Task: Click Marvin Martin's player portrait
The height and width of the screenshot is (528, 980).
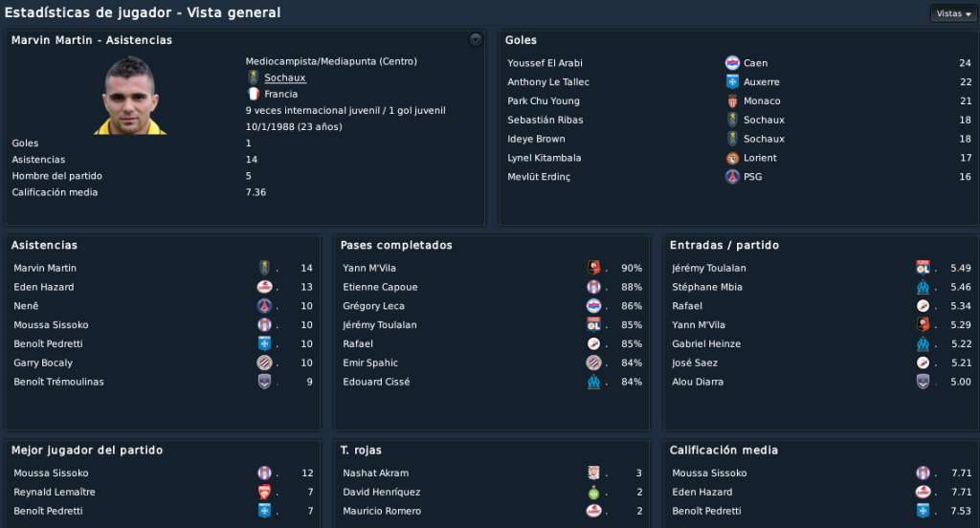Action: [x=130, y=95]
